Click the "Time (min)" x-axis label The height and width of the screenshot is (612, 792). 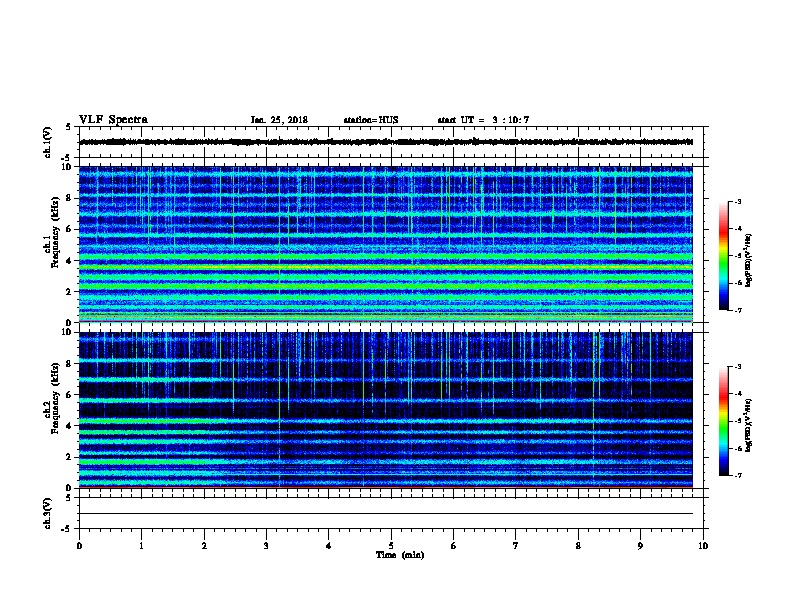tap(400, 555)
